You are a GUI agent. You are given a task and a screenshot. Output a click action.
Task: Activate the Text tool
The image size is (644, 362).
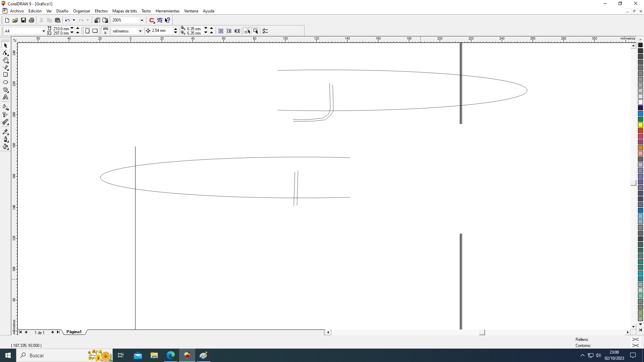(5, 97)
